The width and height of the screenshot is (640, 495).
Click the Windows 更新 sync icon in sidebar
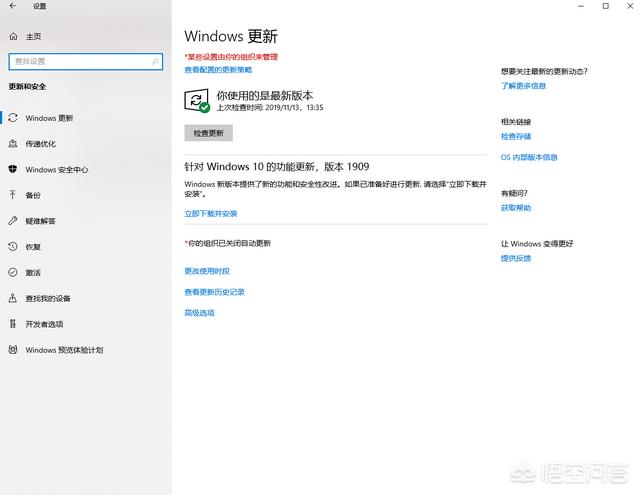(x=13, y=118)
